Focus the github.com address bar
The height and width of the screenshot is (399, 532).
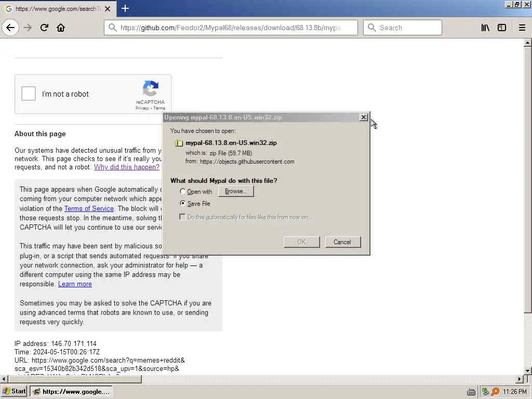[231, 28]
